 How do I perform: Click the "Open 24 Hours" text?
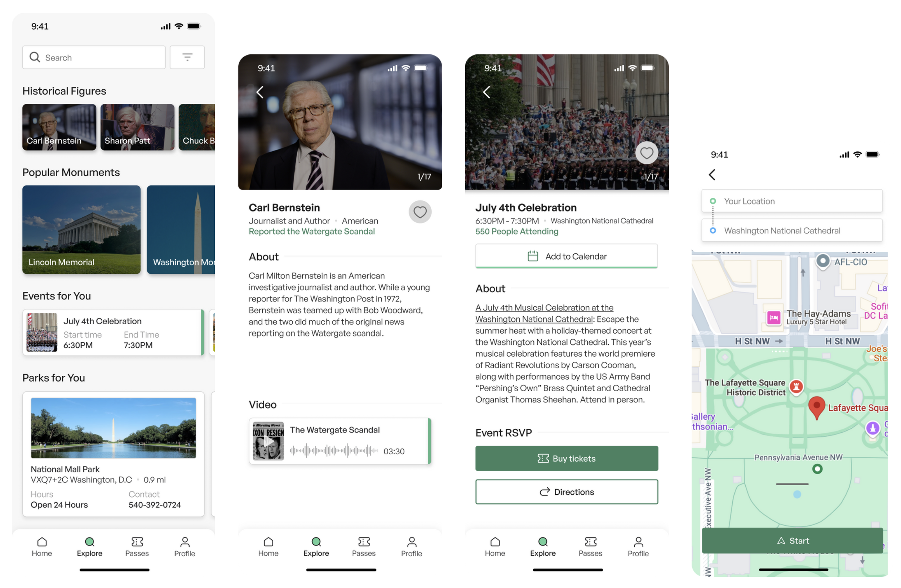(59, 505)
